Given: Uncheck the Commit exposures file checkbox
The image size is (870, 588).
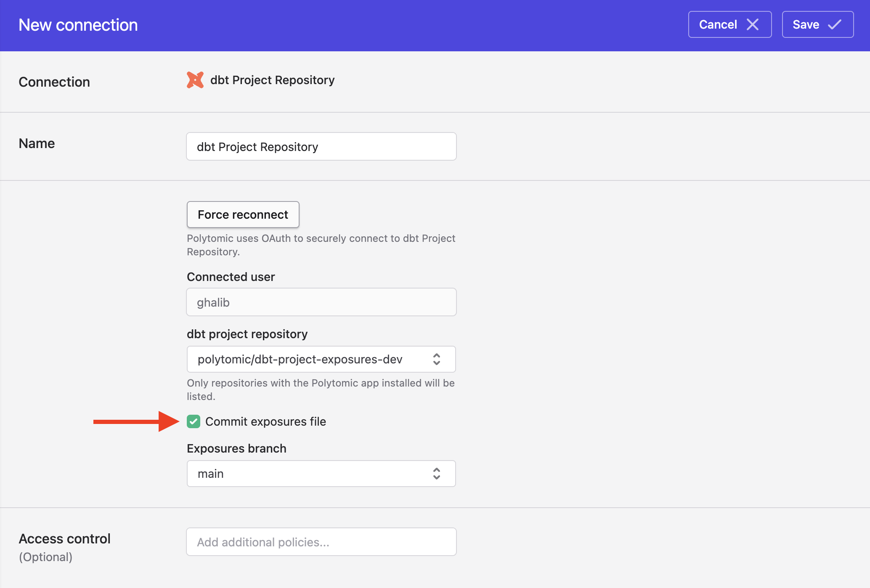Looking at the screenshot, I should (194, 421).
